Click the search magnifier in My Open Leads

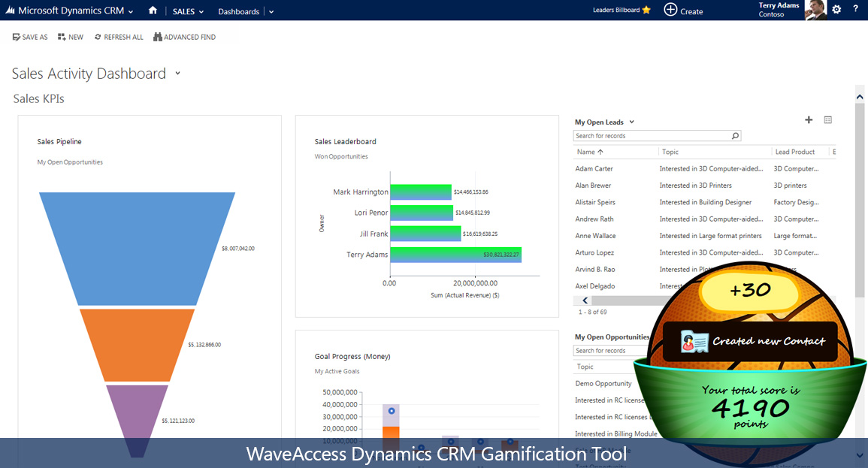coord(735,135)
